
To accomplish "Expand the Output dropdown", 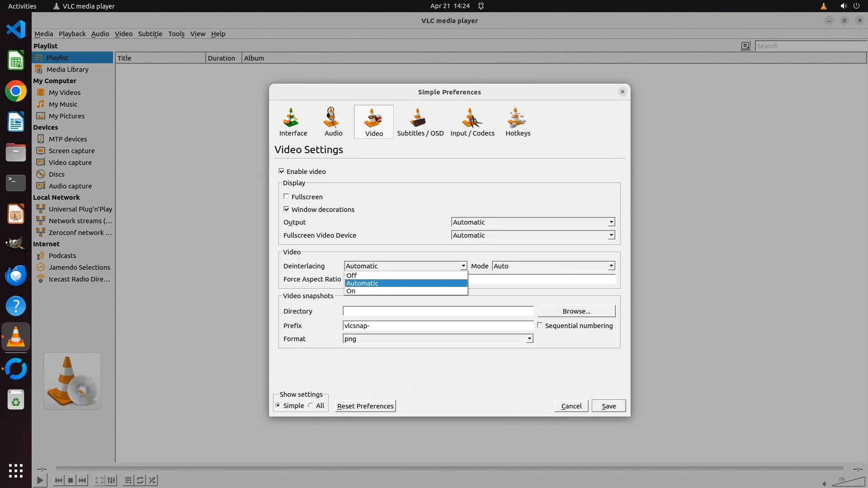I will point(533,222).
